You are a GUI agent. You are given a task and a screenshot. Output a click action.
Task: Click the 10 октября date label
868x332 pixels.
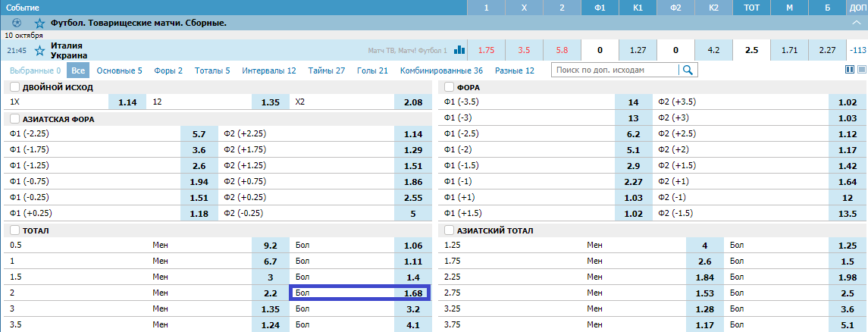24,35
